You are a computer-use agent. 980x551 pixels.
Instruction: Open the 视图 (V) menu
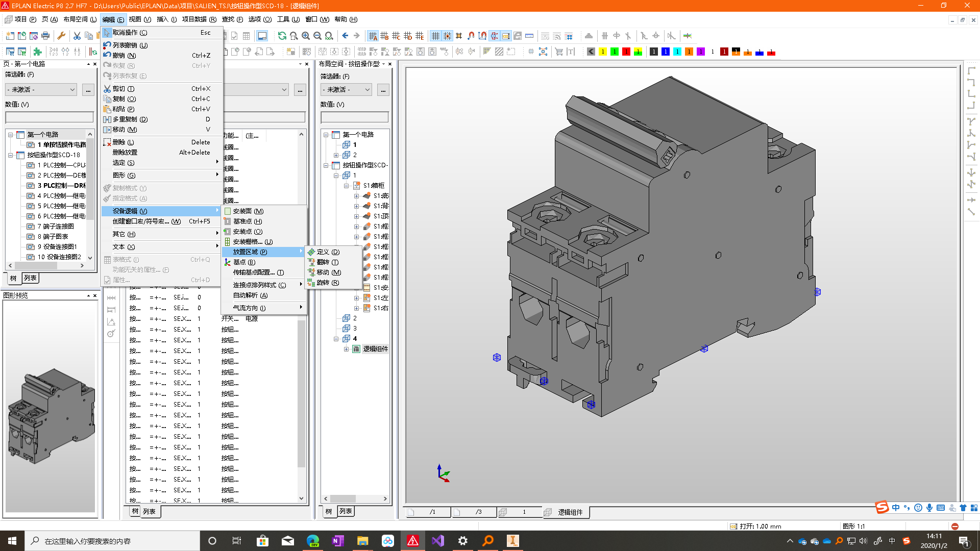tap(139, 19)
